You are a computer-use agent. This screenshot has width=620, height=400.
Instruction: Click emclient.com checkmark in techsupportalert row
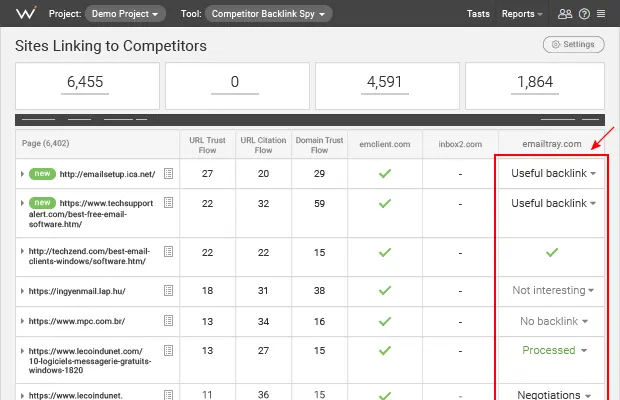click(385, 204)
